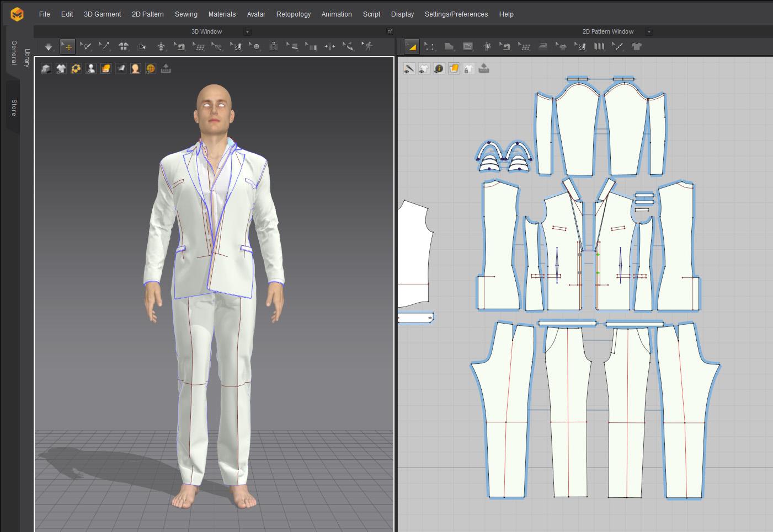
Task: Select the Select/Move tool in 3D toolbar
Action: tap(67, 47)
